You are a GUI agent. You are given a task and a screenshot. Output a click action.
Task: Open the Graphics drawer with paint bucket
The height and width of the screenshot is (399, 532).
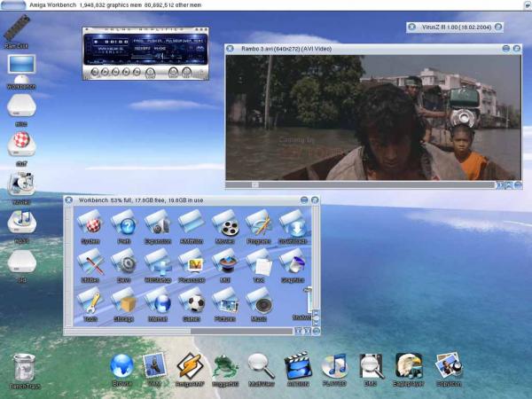293,266
